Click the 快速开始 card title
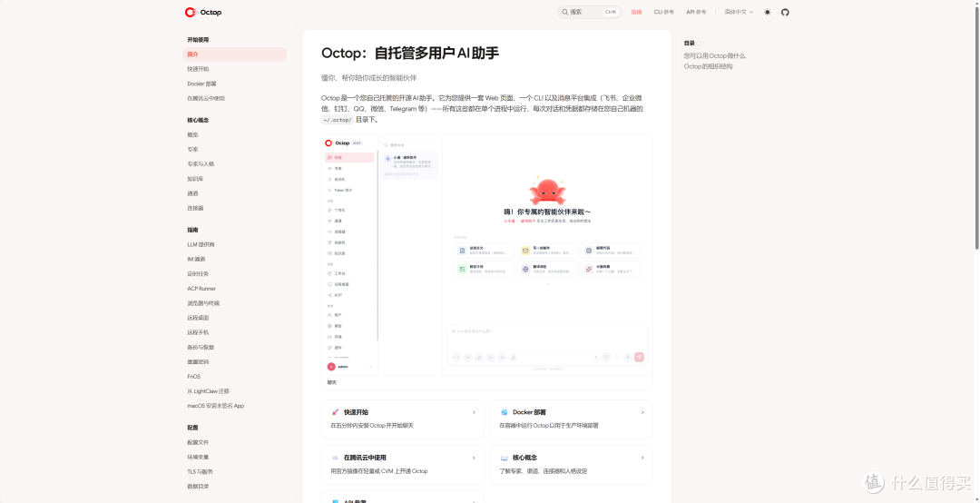The height and width of the screenshot is (503, 980). [x=356, y=412]
